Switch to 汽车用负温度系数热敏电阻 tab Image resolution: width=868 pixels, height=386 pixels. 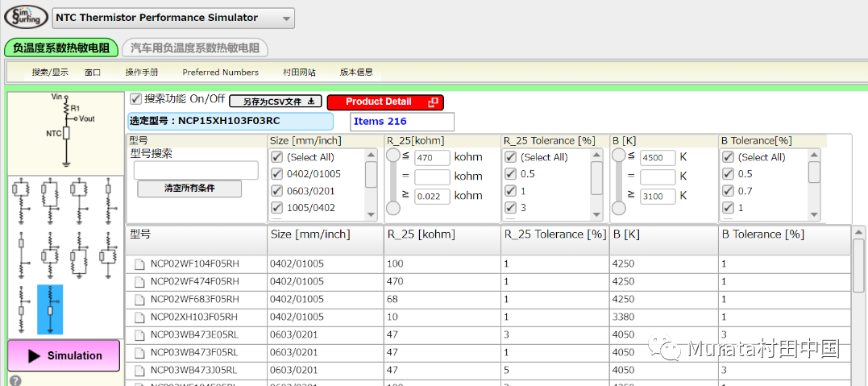tap(195, 48)
